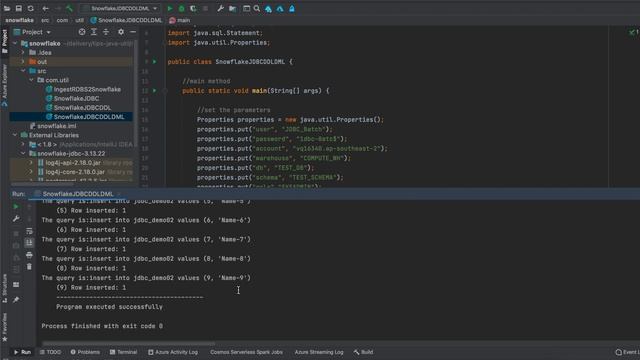Click the Save All disk icon
This screenshot has height=360, width=640.
click(x=19, y=8)
